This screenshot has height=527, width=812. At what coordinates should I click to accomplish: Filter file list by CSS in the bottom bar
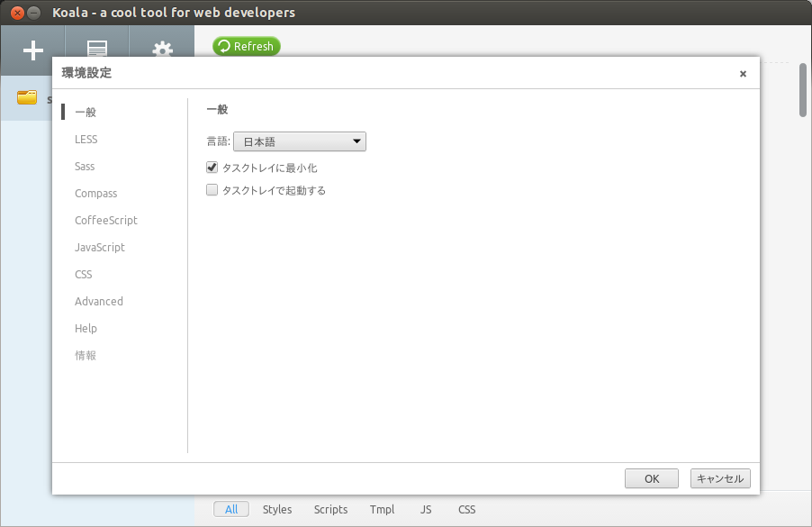pyautogui.click(x=466, y=509)
